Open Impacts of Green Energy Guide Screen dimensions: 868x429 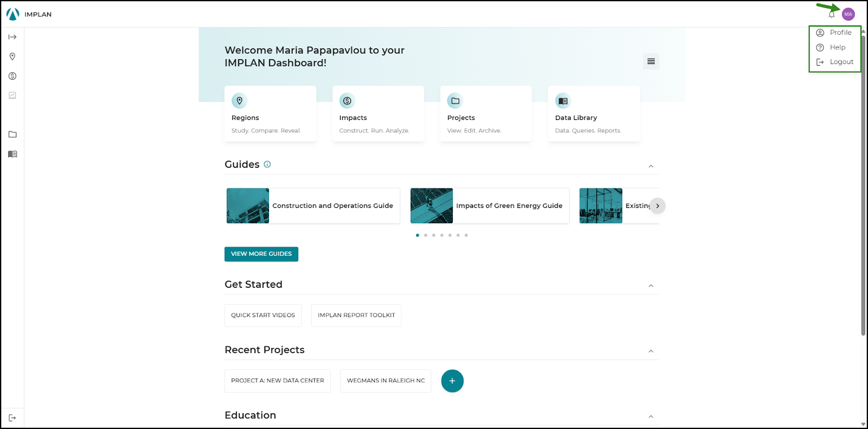tap(490, 206)
